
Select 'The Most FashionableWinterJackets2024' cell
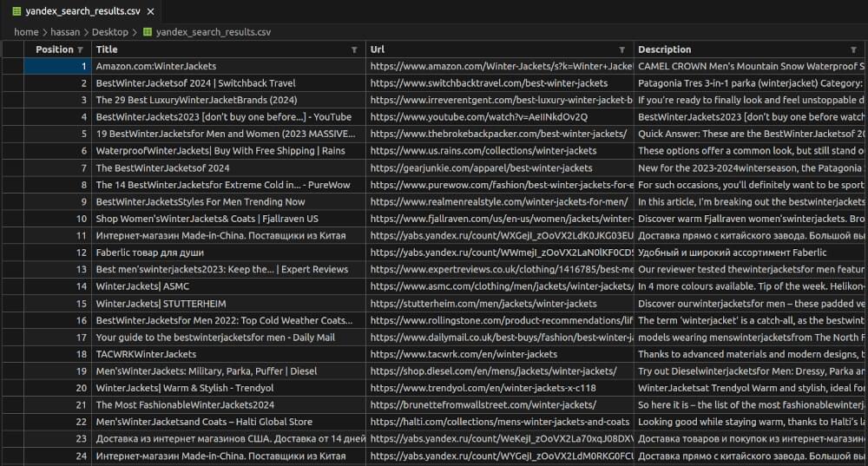coord(228,404)
